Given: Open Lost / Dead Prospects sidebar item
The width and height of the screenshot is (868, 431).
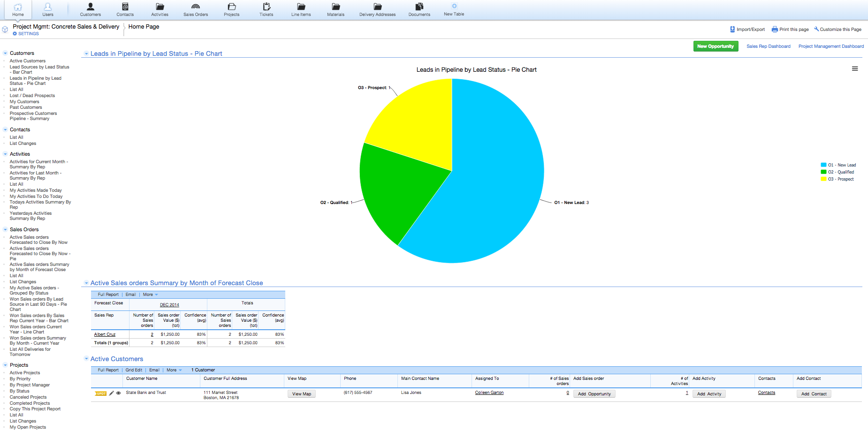Looking at the screenshot, I should pos(32,96).
